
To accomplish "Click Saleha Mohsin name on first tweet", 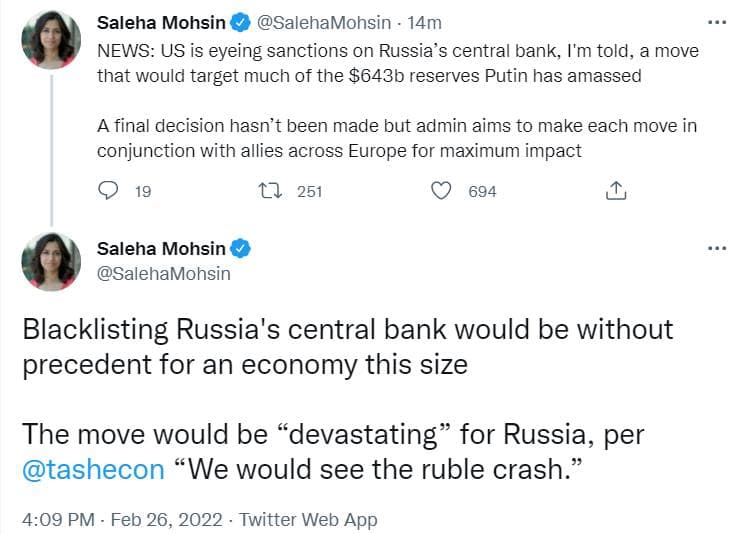I will (160, 22).
